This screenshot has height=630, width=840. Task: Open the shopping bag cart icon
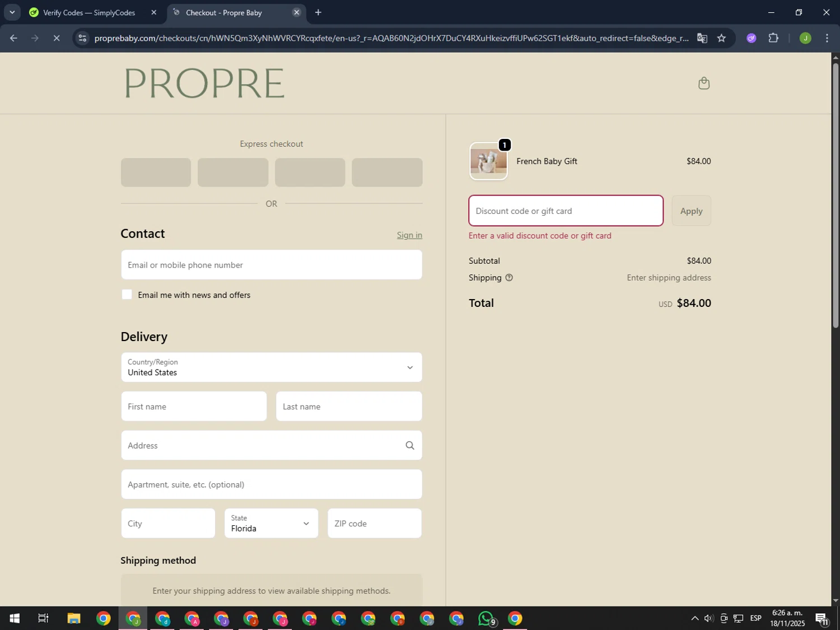click(x=704, y=83)
